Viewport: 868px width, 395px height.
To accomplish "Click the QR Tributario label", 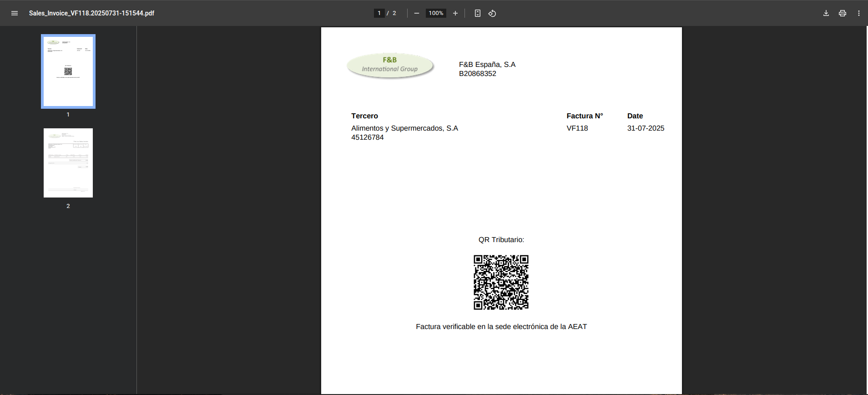I will (501, 240).
